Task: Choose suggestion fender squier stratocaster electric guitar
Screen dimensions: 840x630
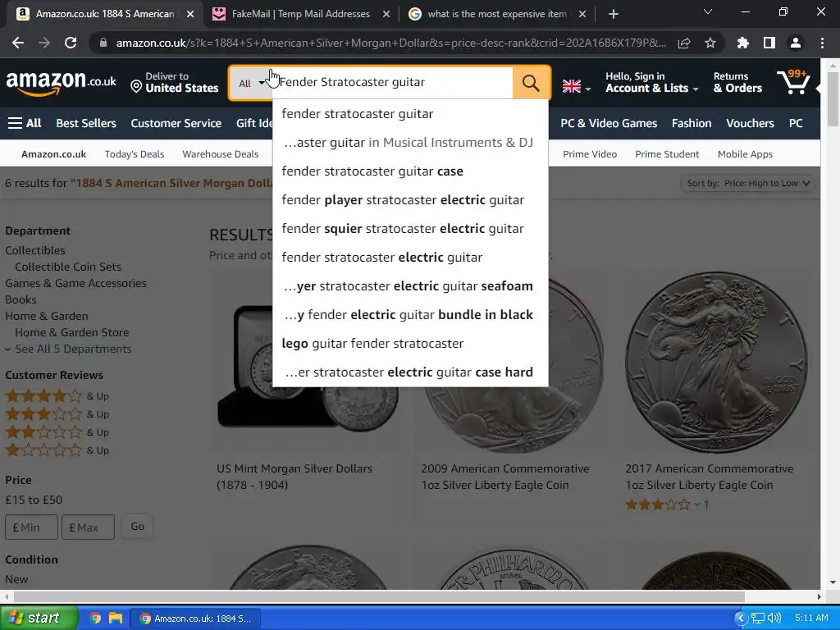Action: click(x=410, y=229)
